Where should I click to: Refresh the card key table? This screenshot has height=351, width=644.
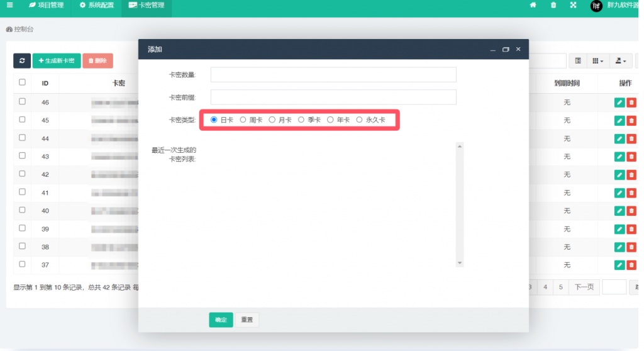(x=22, y=60)
